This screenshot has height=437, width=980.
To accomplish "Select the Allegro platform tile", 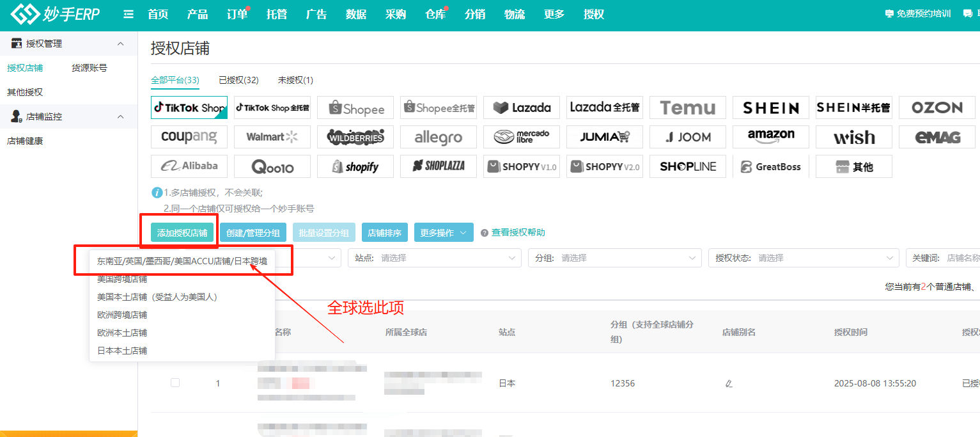I will [439, 137].
